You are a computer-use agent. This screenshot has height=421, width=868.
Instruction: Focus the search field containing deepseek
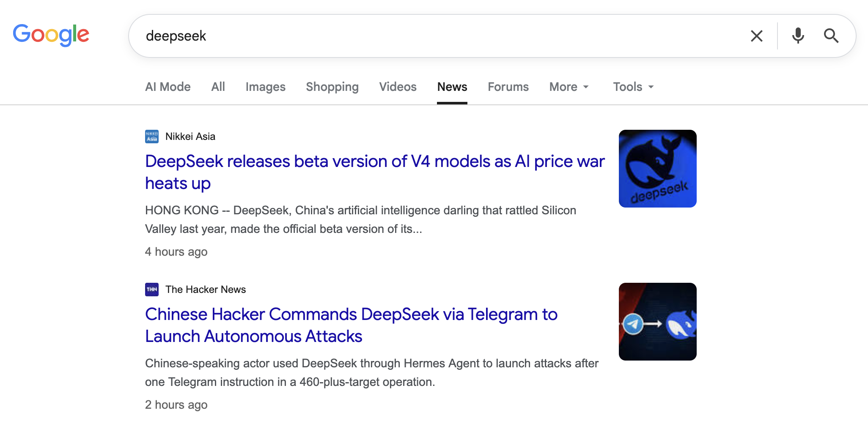(x=440, y=36)
